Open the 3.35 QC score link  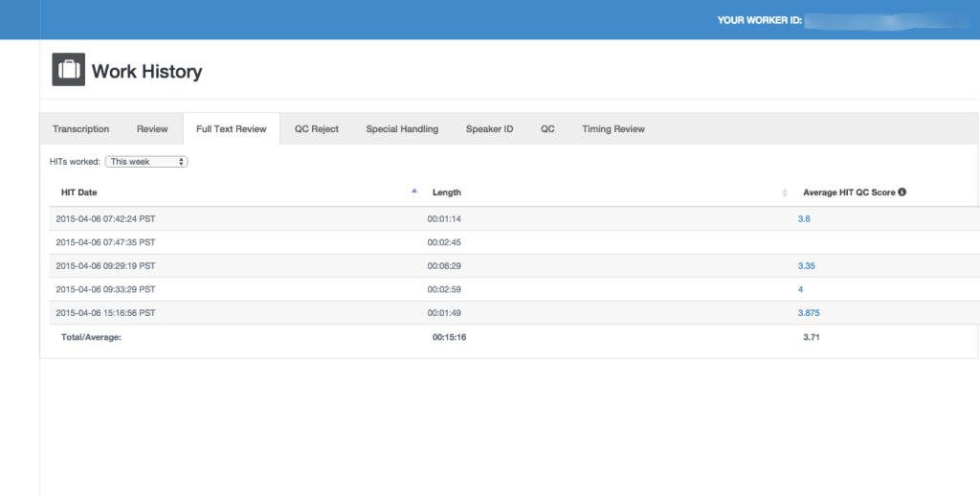click(x=806, y=266)
